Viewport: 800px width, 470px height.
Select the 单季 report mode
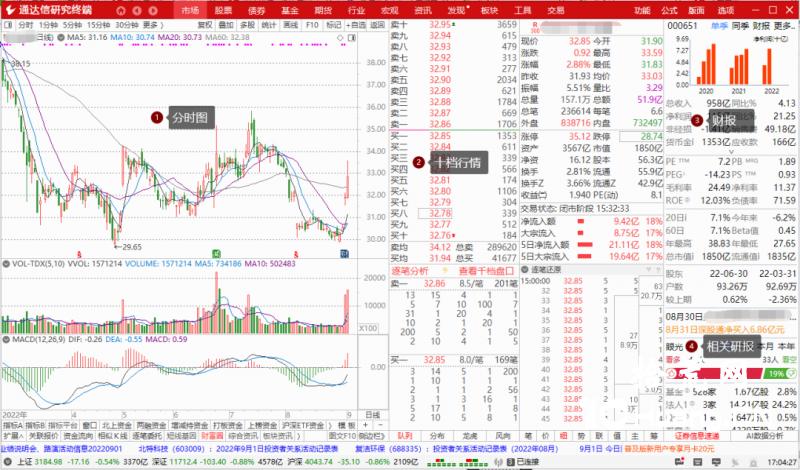719,26
